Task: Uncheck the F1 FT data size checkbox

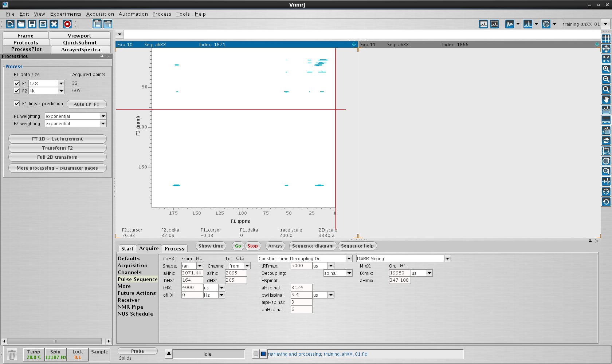Action: (17, 83)
